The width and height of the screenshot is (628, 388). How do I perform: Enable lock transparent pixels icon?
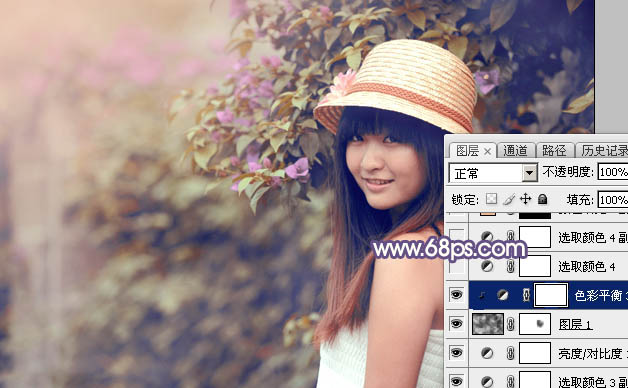click(x=491, y=199)
